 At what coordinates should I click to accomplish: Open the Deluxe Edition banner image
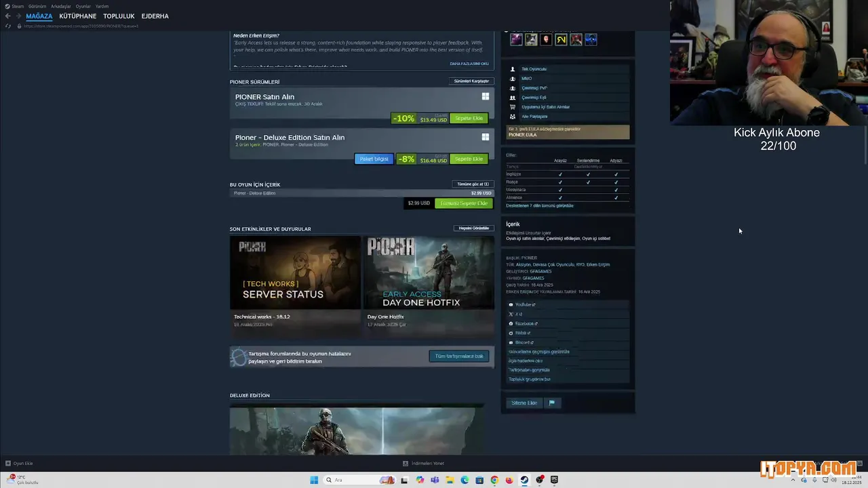tap(357, 430)
